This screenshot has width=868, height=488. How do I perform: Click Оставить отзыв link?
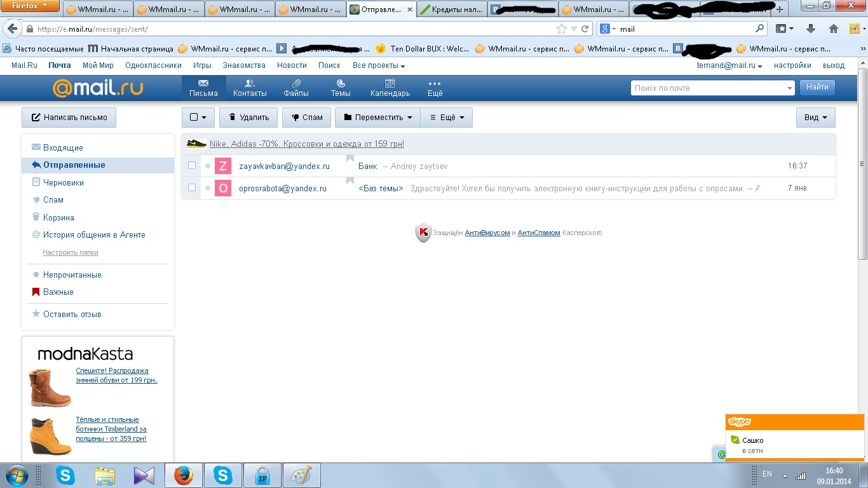point(72,315)
